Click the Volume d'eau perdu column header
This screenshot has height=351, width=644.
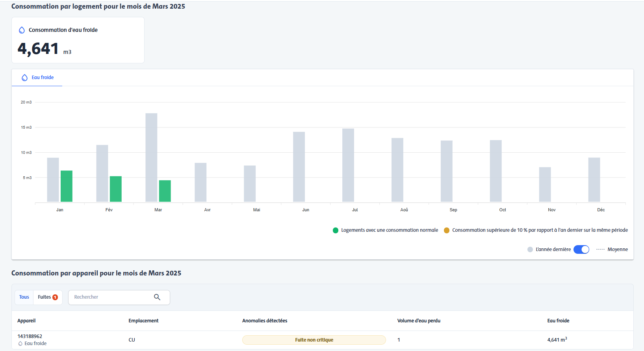click(x=419, y=321)
